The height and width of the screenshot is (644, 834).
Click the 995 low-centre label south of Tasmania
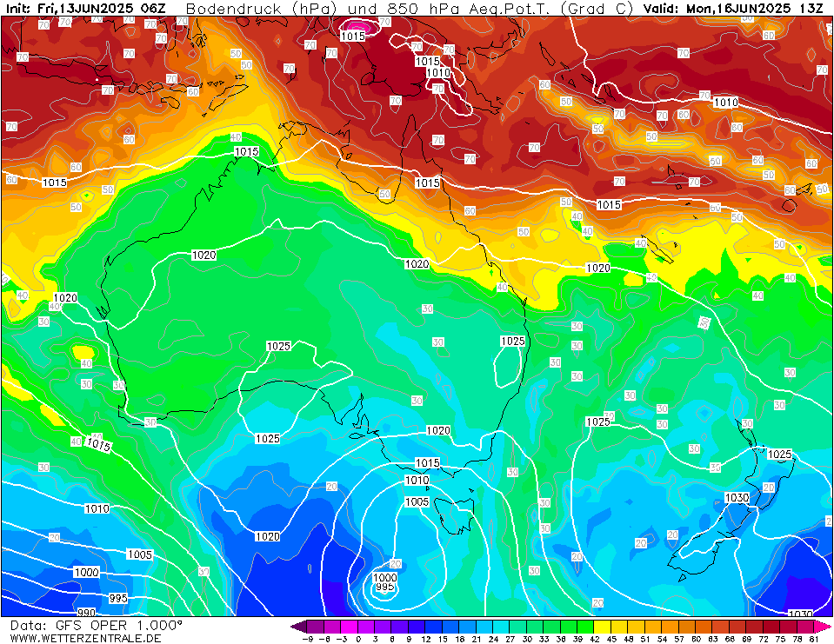click(x=385, y=587)
